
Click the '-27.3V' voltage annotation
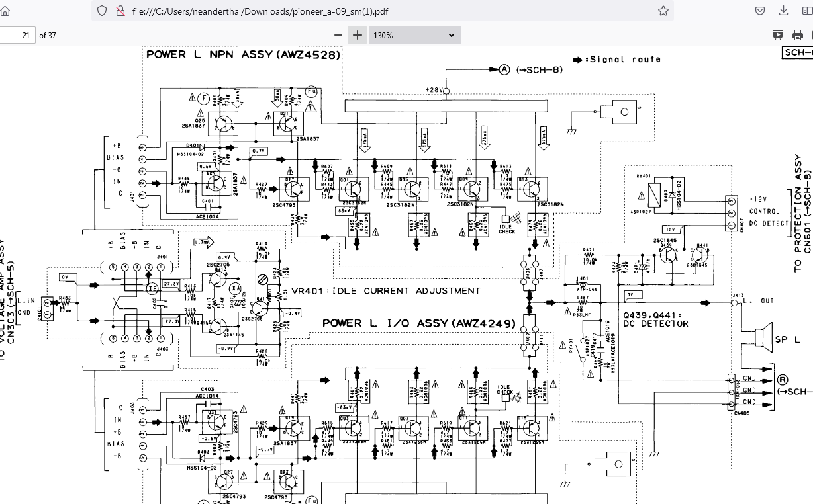(171, 321)
